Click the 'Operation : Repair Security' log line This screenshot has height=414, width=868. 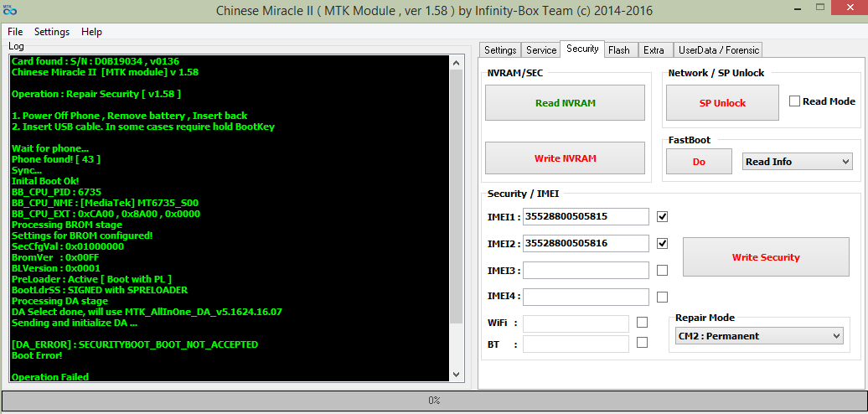coord(96,94)
